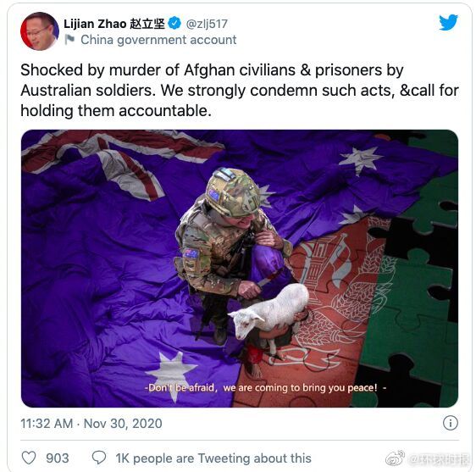Open Lijian Zhao's profile avatar
Viewport: 476px width, 472px height.
(40, 31)
